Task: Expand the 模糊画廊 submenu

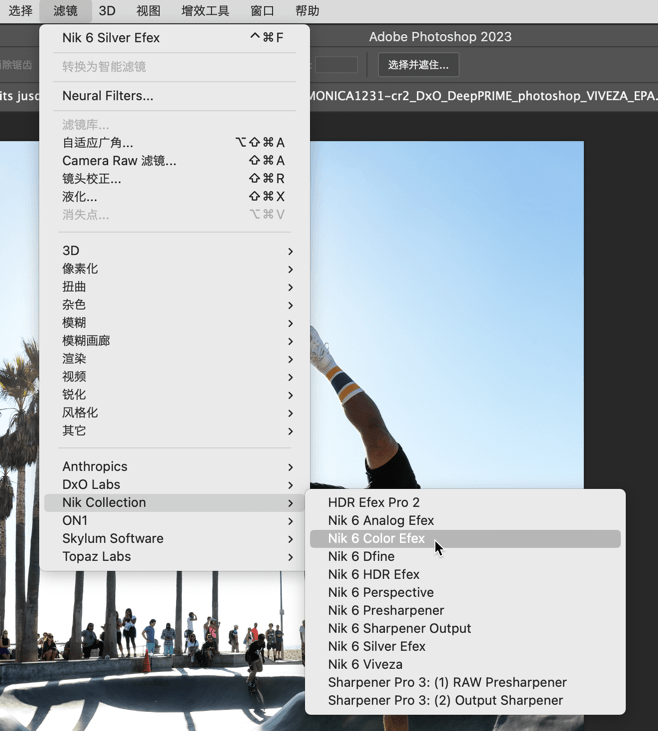Action: point(174,341)
